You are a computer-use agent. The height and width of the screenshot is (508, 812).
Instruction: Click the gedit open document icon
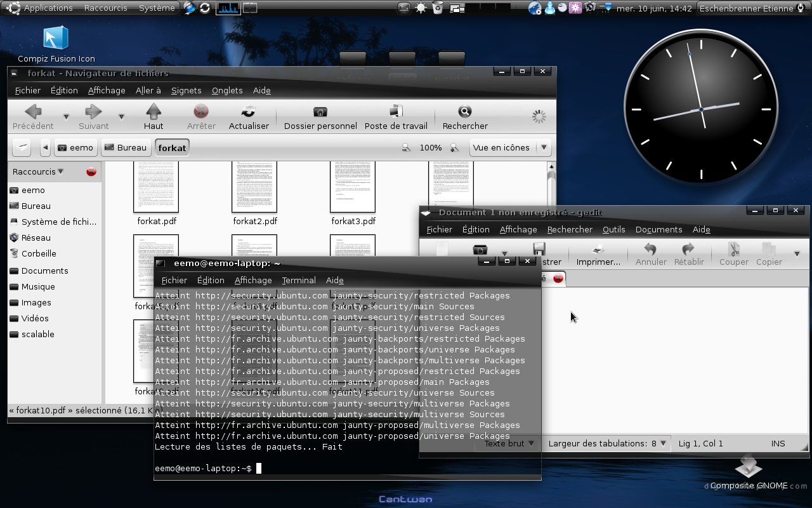click(480, 249)
